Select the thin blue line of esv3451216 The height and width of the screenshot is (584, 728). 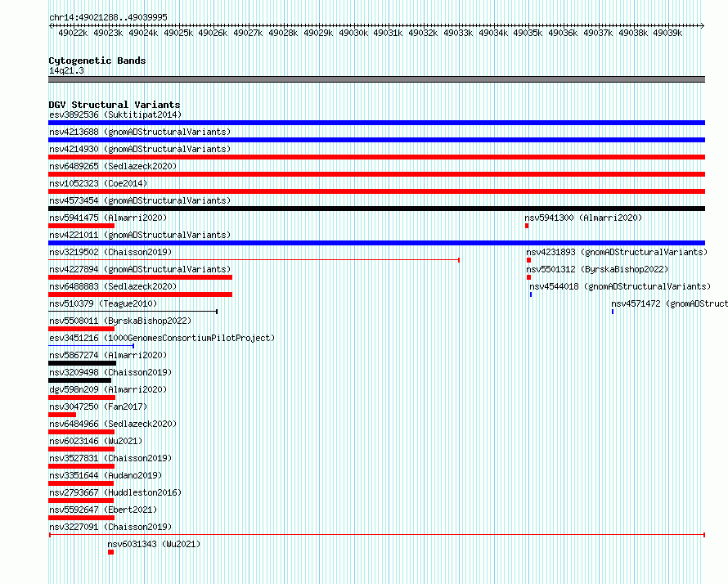click(91, 346)
